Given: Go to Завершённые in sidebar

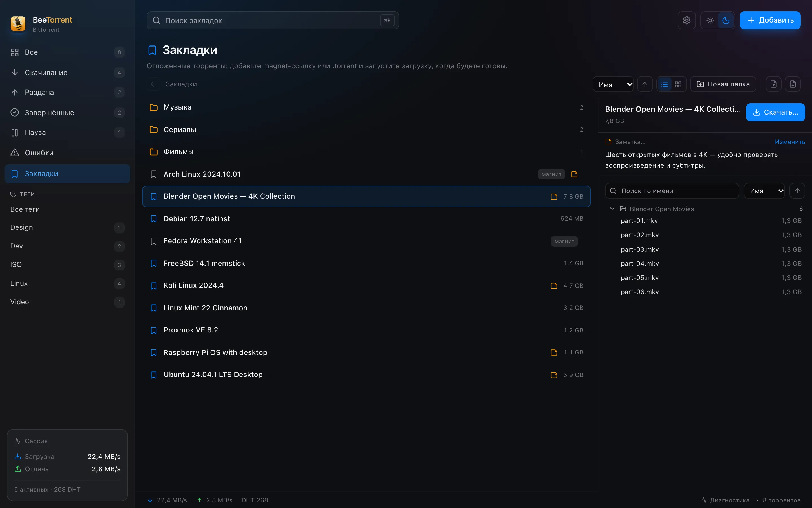Looking at the screenshot, I should click(67, 113).
